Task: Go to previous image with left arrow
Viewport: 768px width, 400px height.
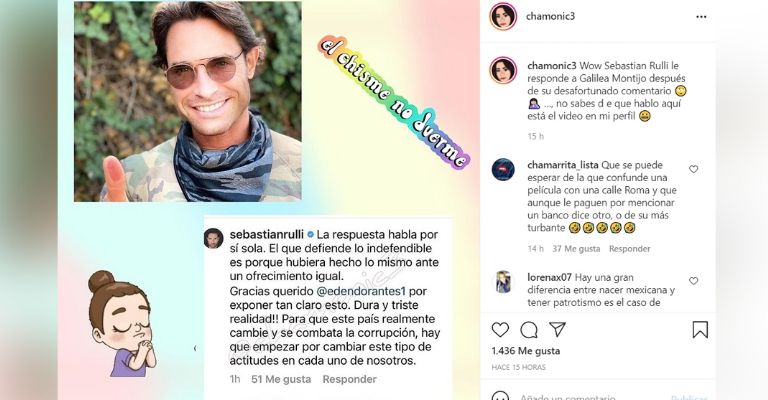Action: coord(195,349)
